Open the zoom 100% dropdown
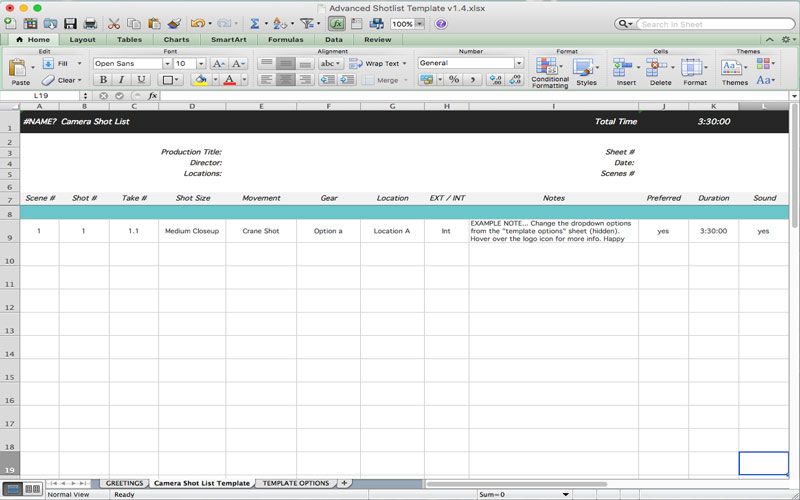The image size is (800, 500). [419, 24]
